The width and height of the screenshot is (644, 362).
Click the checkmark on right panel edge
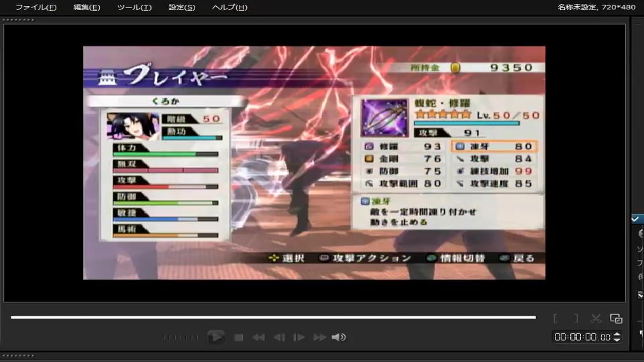point(635,219)
